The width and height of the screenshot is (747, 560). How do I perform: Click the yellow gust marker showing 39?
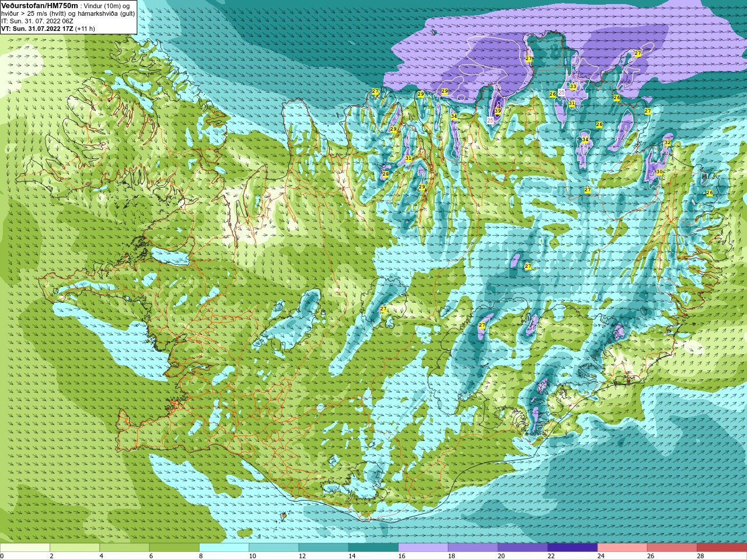(498, 111)
